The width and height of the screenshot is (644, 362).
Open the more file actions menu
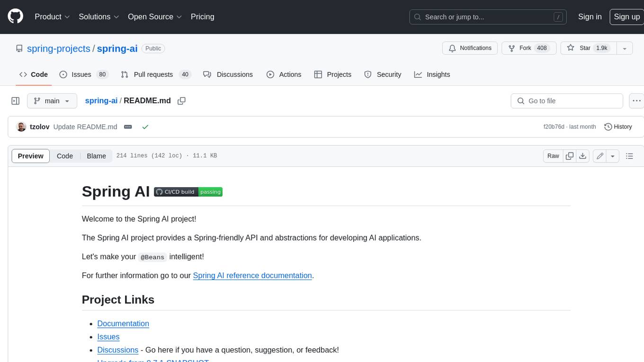click(x=636, y=101)
